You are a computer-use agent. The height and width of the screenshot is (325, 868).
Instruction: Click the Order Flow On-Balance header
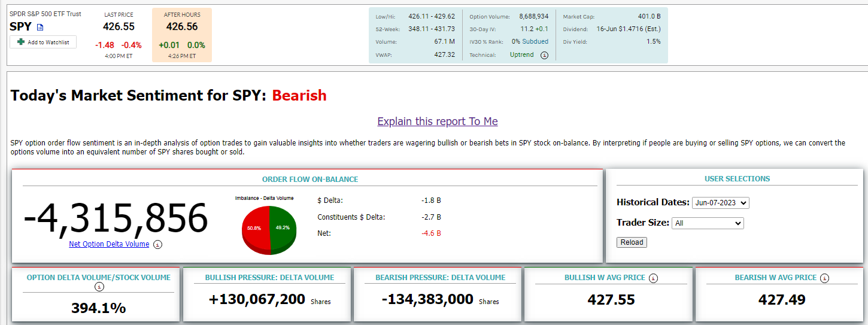(x=310, y=180)
